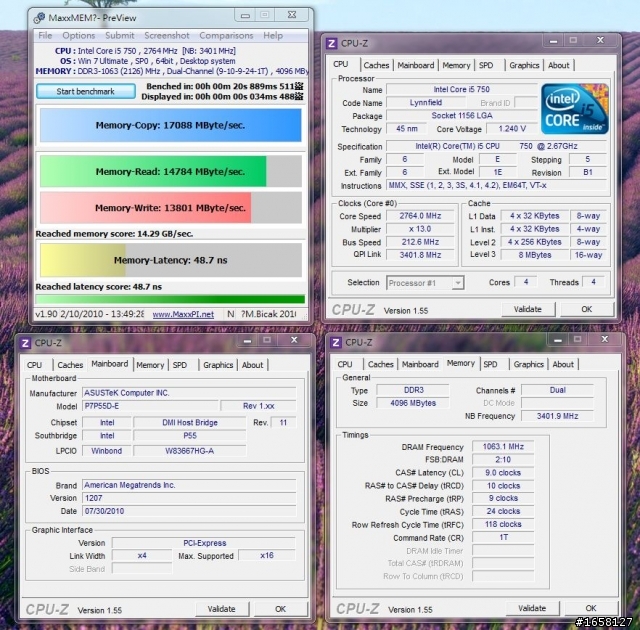Open the Submit menu in MaxxMEM
Screen dimensions: 640x630
120,35
